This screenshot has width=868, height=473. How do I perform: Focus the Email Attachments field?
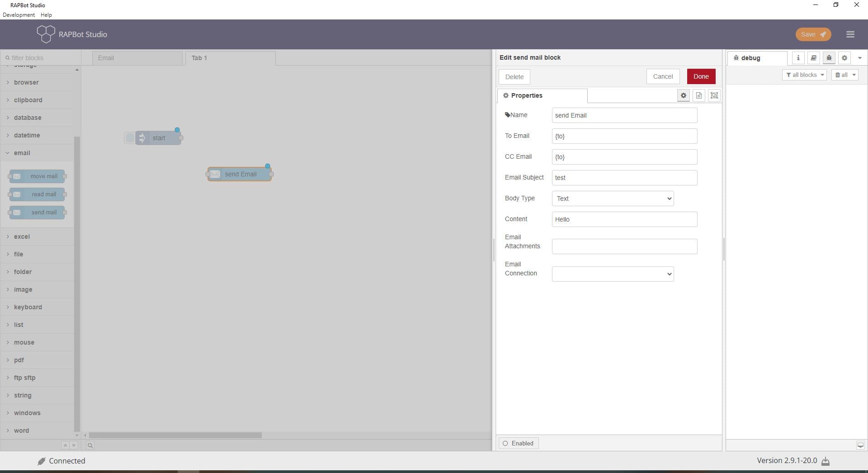click(x=624, y=246)
